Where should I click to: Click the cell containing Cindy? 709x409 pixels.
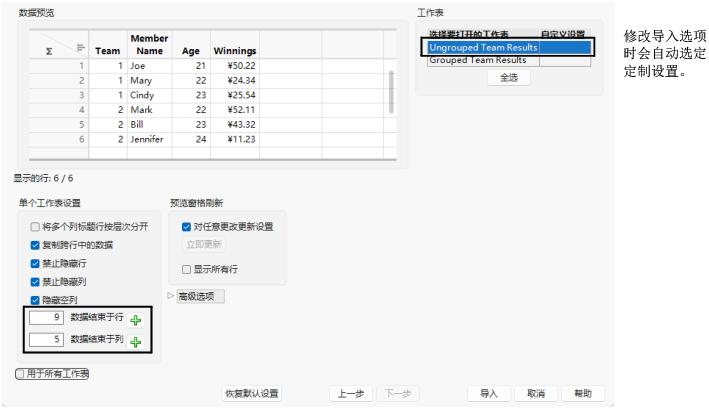(149, 95)
